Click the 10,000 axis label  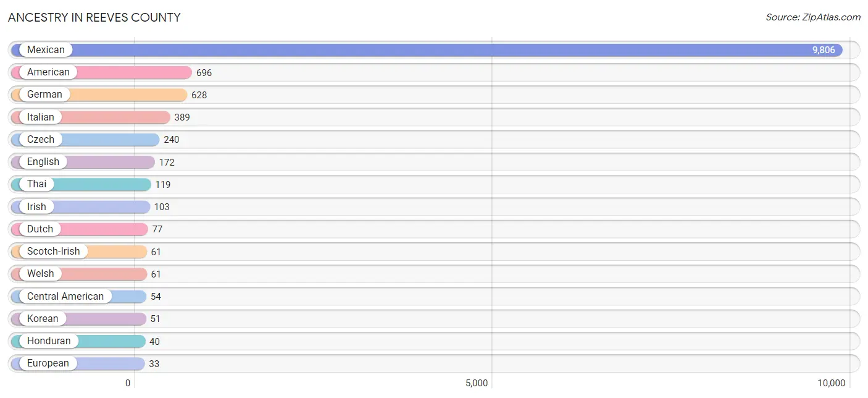point(832,383)
